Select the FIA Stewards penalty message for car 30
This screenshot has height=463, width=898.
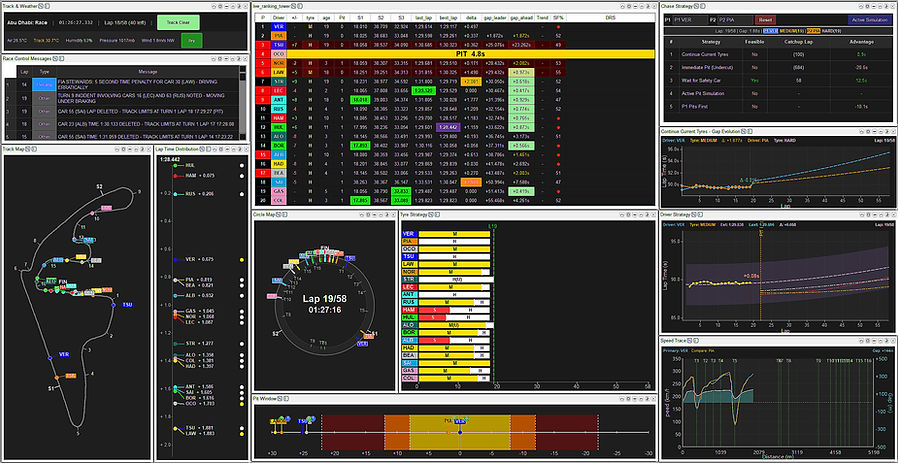[x=123, y=84]
